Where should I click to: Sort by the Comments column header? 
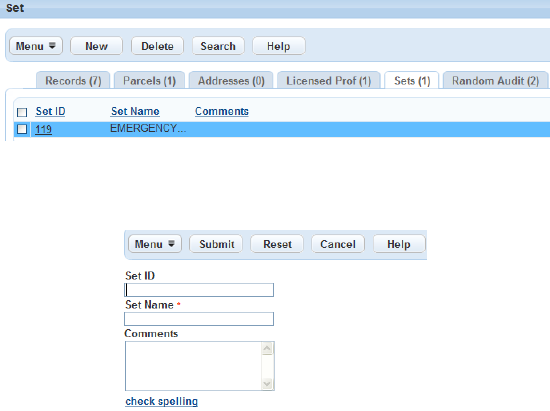[222, 111]
